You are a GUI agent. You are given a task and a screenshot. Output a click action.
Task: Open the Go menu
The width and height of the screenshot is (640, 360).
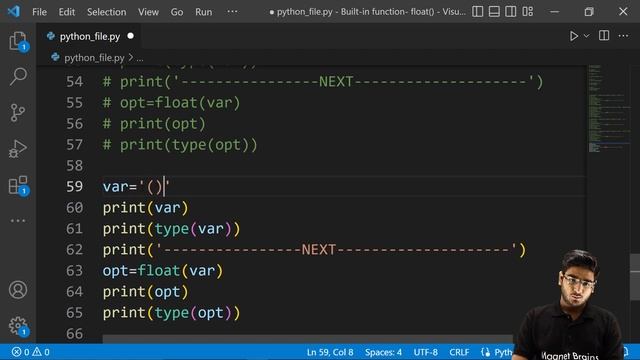(x=177, y=12)
